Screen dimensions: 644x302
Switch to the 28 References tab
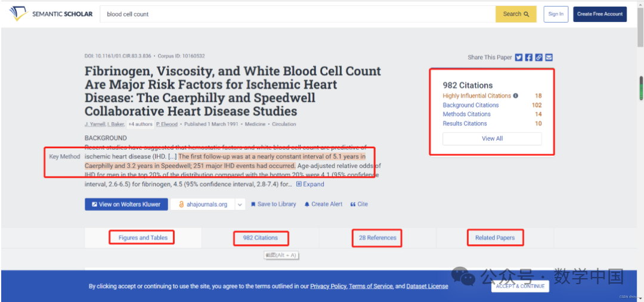pyautogui.click(x=377, y=238)
